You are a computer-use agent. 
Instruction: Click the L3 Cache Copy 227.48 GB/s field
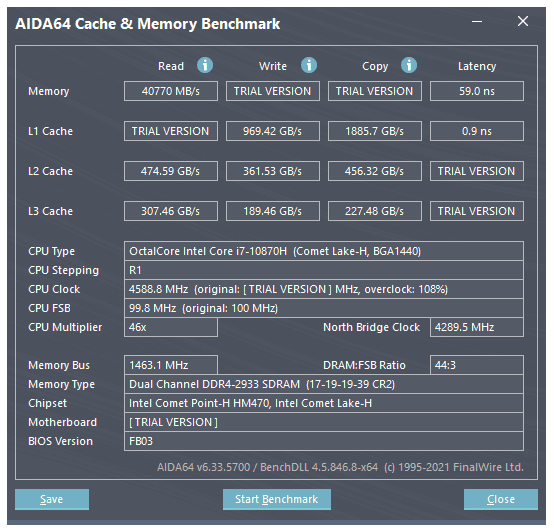(375, 211)
